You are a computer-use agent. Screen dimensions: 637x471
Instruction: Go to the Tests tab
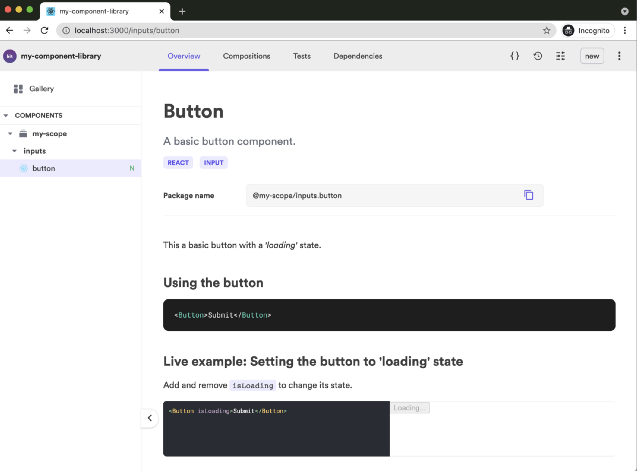click(x=301, y=56)
